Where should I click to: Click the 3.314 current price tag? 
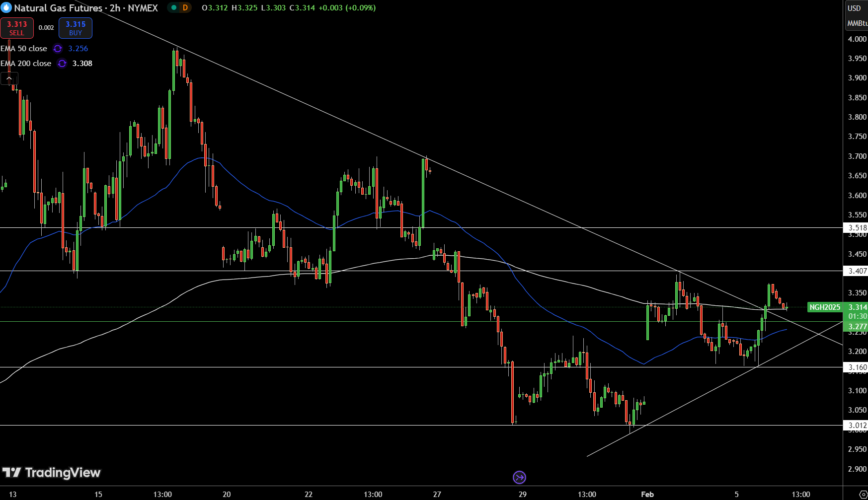point(857,307)
